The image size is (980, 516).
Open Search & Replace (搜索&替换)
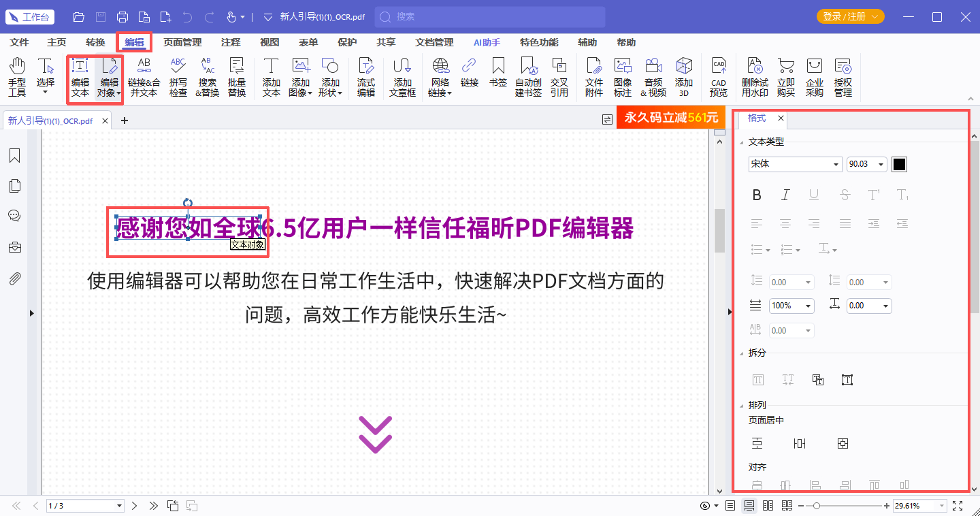tap(208, 76)
